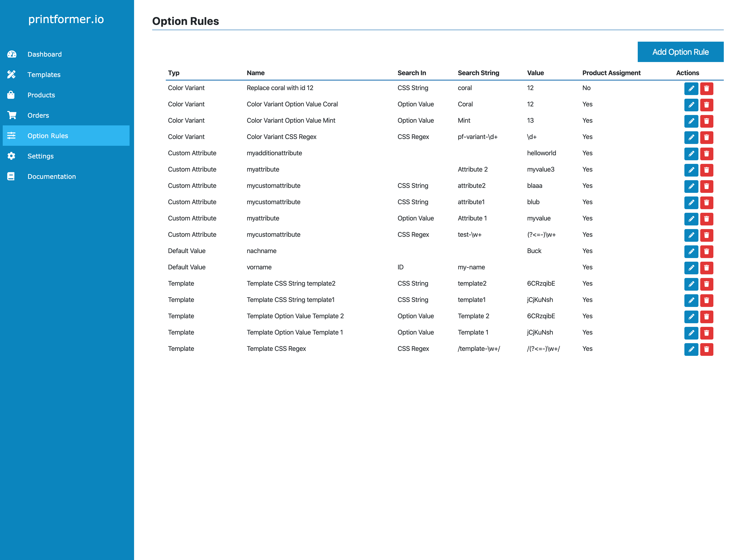Open the Documentation sidebar entry

52,176
